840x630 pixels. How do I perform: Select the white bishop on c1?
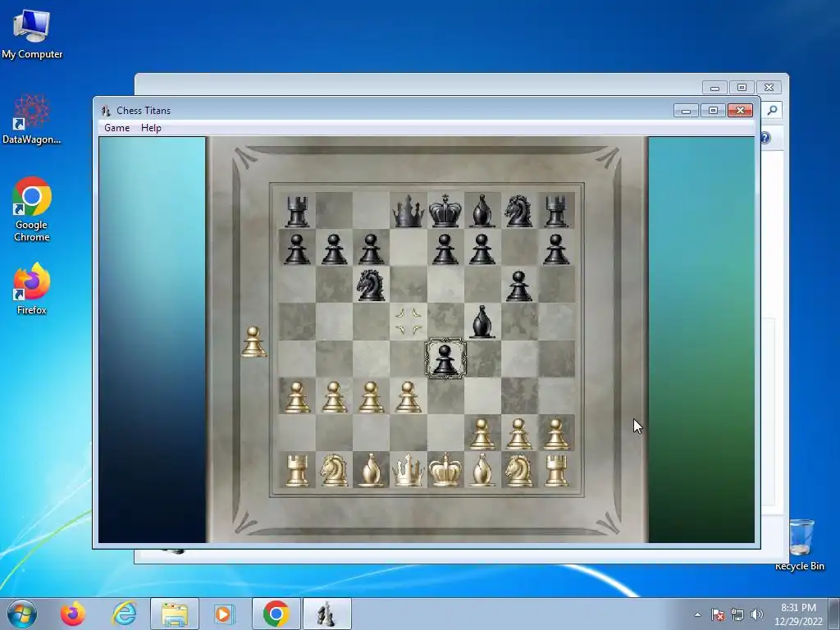372,470
